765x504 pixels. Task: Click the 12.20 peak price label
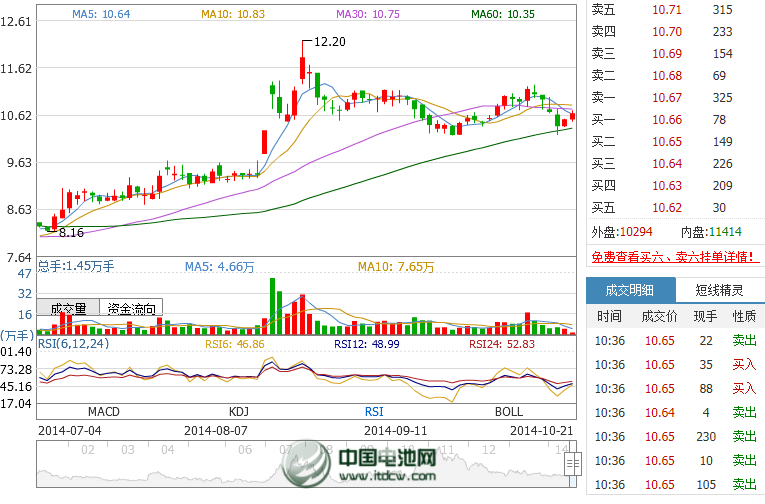point(329,42)
